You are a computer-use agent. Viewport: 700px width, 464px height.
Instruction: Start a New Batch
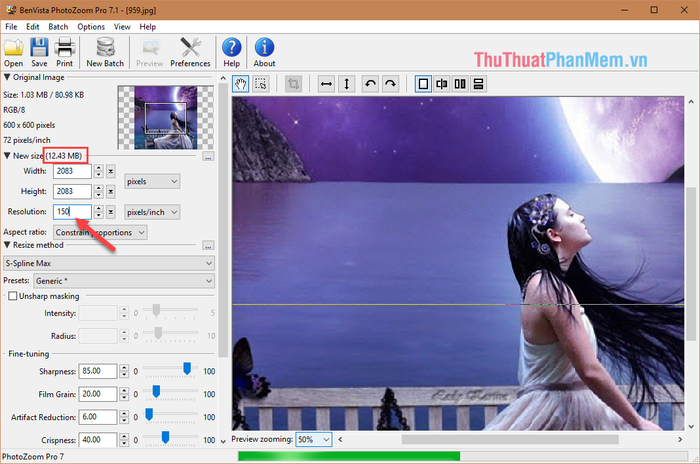[105, 52]
